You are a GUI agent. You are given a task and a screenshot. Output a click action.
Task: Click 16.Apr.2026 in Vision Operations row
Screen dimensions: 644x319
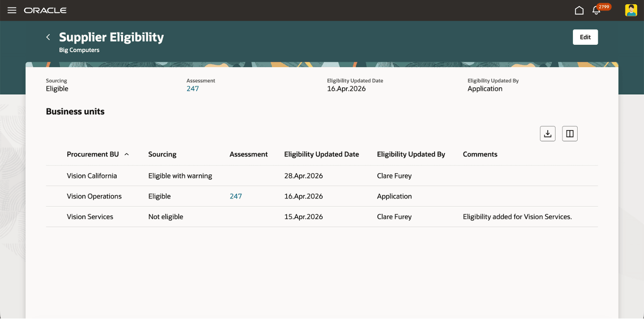[304, 196]
